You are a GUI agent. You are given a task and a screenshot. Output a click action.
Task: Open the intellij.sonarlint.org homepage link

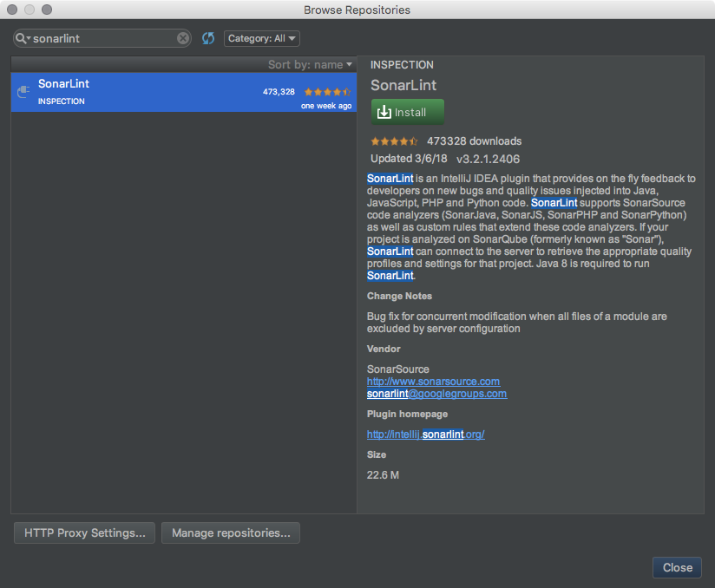click(x=426, y=434)
